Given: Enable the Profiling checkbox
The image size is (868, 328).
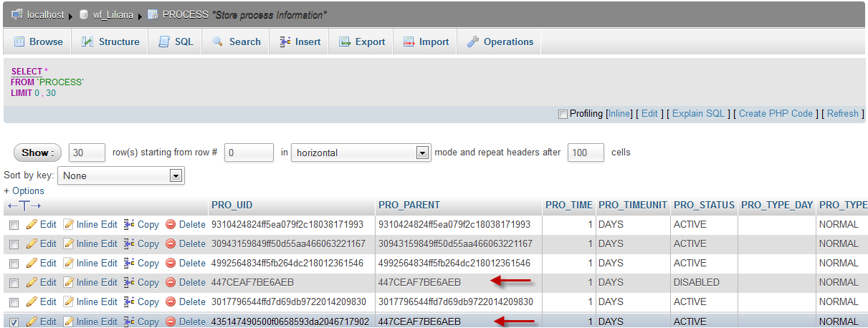Looking at the screenshot, I should click(x=563, y=114).
